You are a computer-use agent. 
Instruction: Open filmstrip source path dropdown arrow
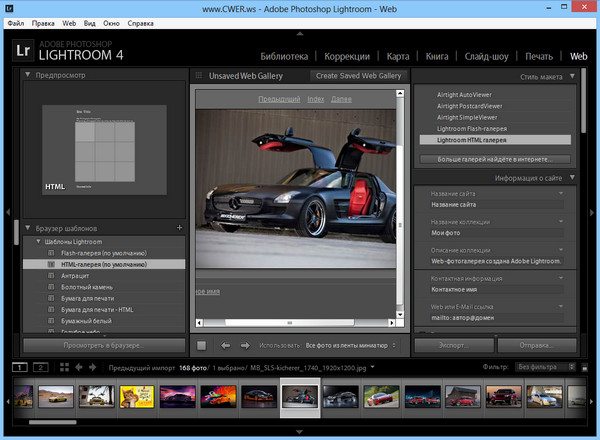point(372,367)
